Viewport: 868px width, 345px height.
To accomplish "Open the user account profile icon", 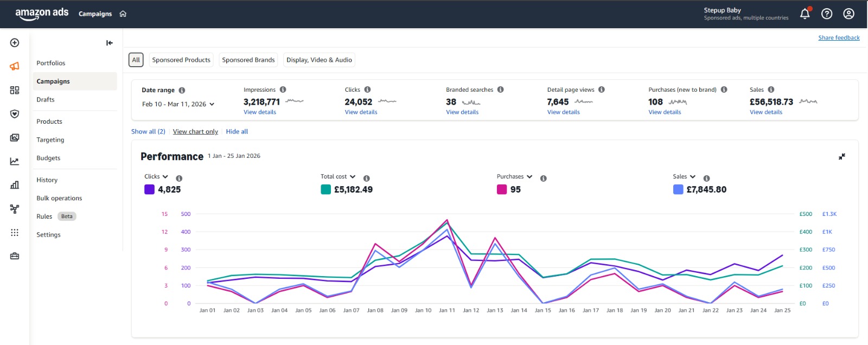I will 848,14.
